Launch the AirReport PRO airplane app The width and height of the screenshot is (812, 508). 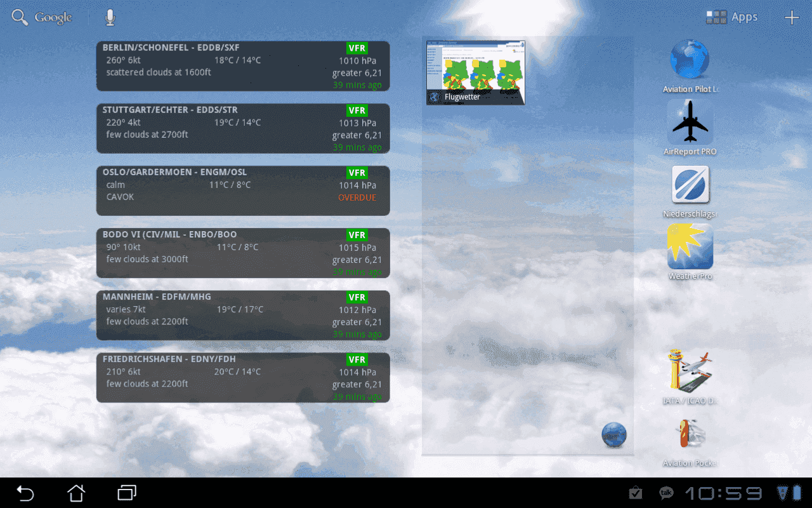coord(690,122)
